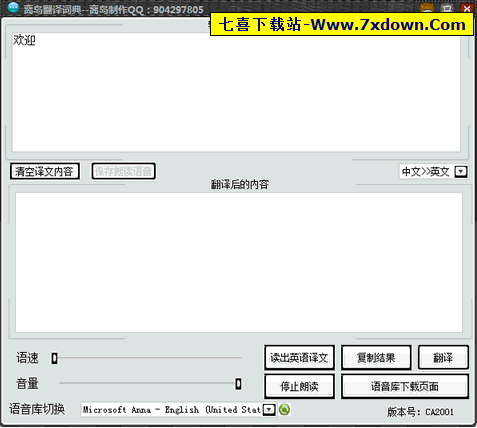This screenshot has height=428, width=477.
Task: Click the 音量 volume slider handle
Action: tap(238, 384)
